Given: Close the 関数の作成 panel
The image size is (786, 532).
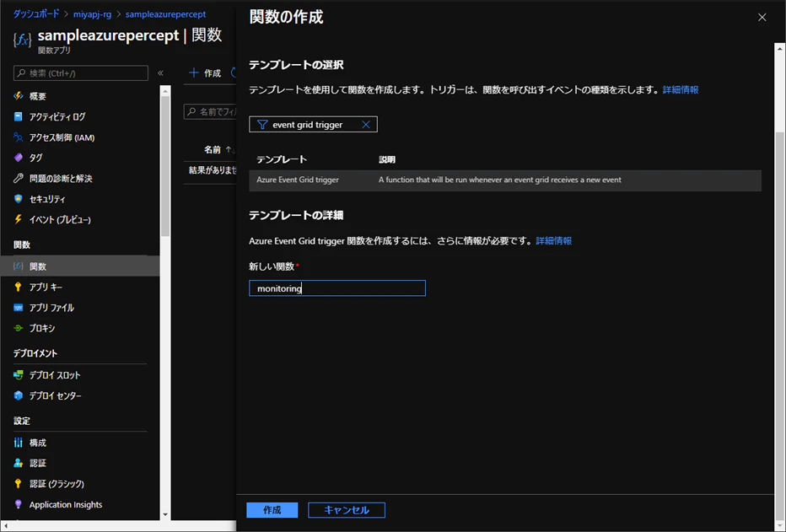Looking at the screenshot, I should tap(762, 18).
